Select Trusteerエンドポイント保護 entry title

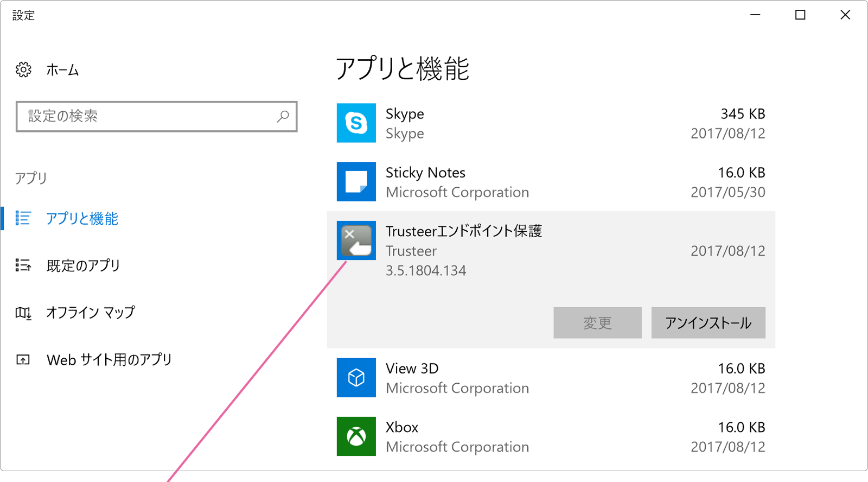(x=464, y=231)
